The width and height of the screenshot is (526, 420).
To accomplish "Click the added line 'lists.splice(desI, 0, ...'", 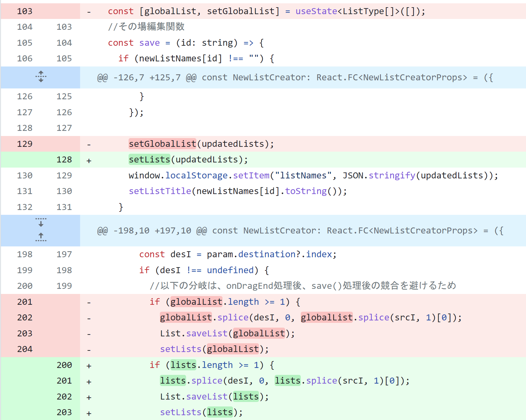I will [x=285, y=381].
